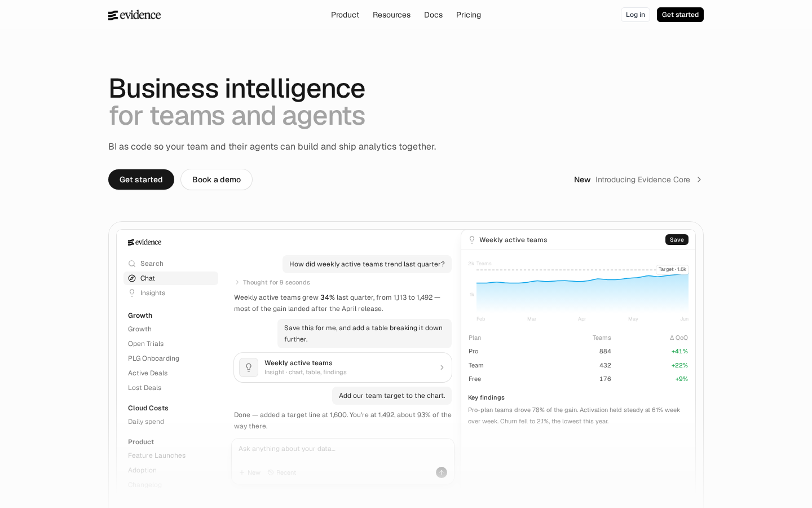Click the 'How did weekly active teams trend' message
The width and height of the screenshot is (812, 508).
point(367,264)
